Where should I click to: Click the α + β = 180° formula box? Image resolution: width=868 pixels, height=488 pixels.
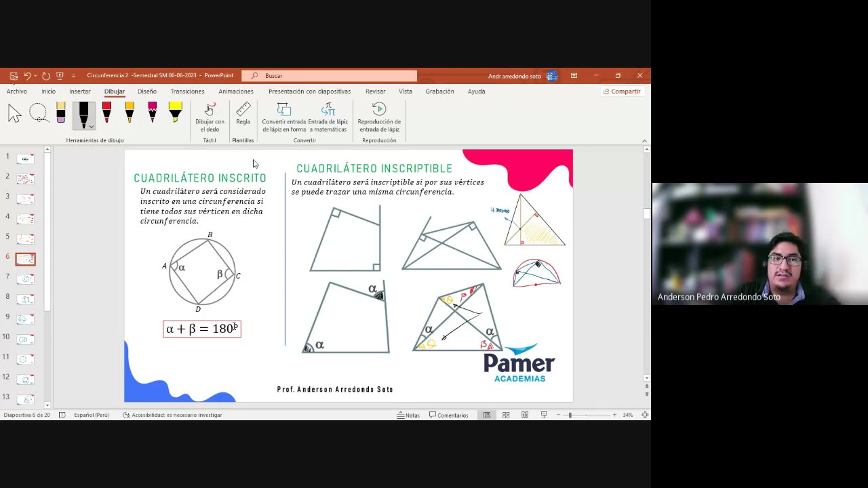(x=202, y=329)
